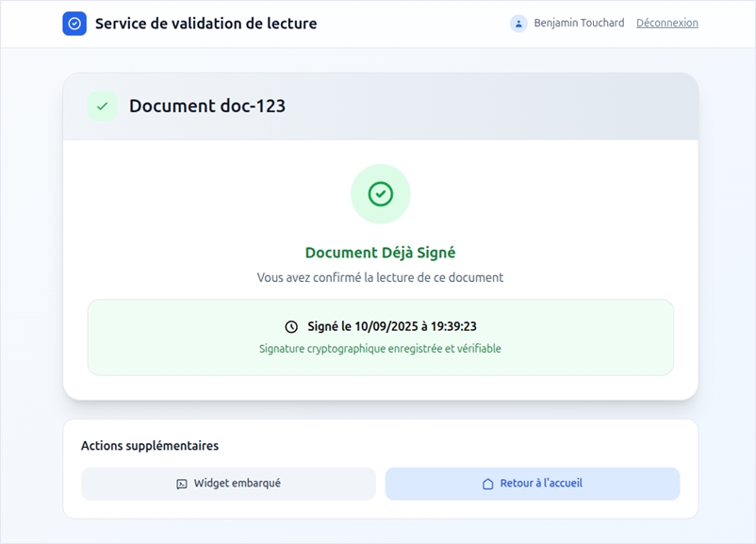The height and width of the screenshot is (544, 756).
Task: Click the terminal icon in Widget embarqué
Action: 182,484
